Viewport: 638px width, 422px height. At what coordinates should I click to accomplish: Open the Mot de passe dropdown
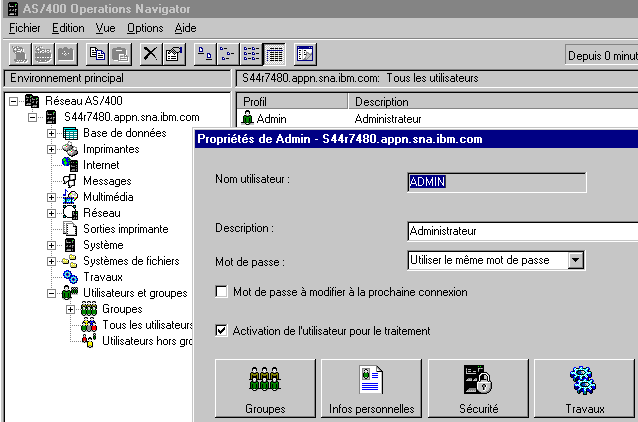click(x=576, y=260)
